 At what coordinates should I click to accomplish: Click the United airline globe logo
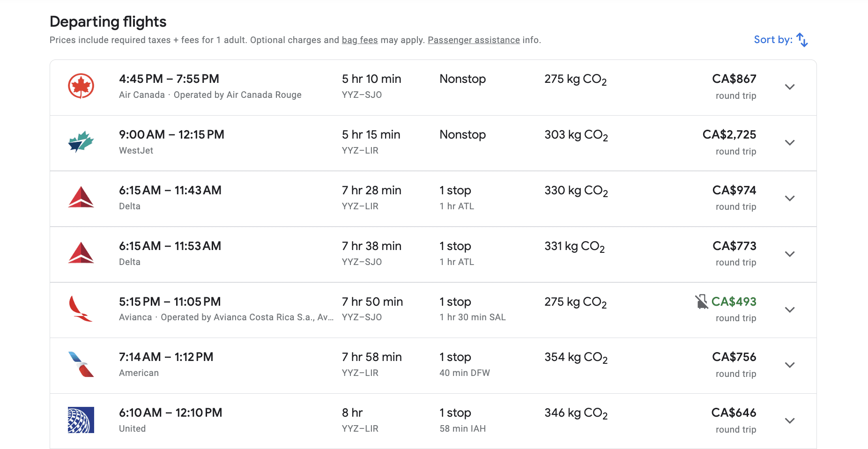pos(81,420)
